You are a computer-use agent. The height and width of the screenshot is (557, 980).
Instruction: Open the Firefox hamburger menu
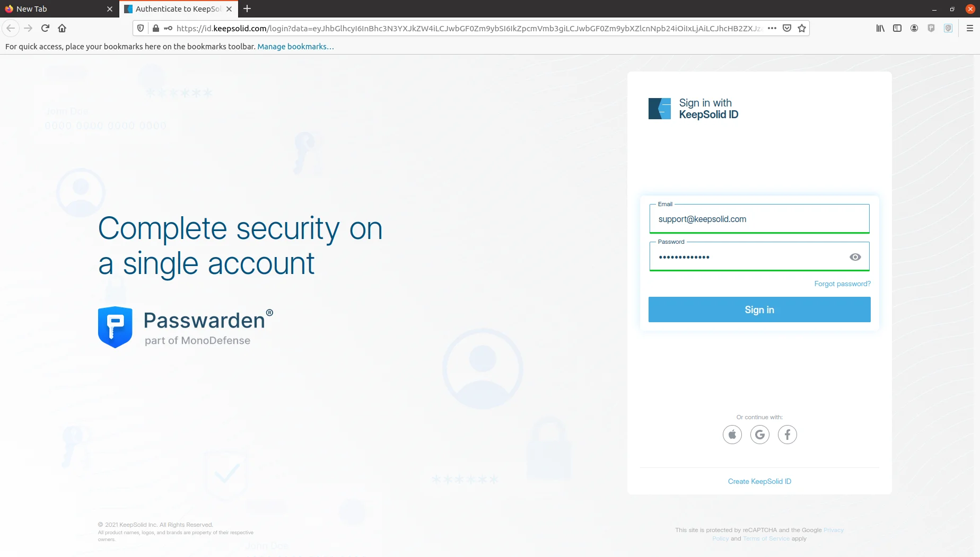point(970,28)
